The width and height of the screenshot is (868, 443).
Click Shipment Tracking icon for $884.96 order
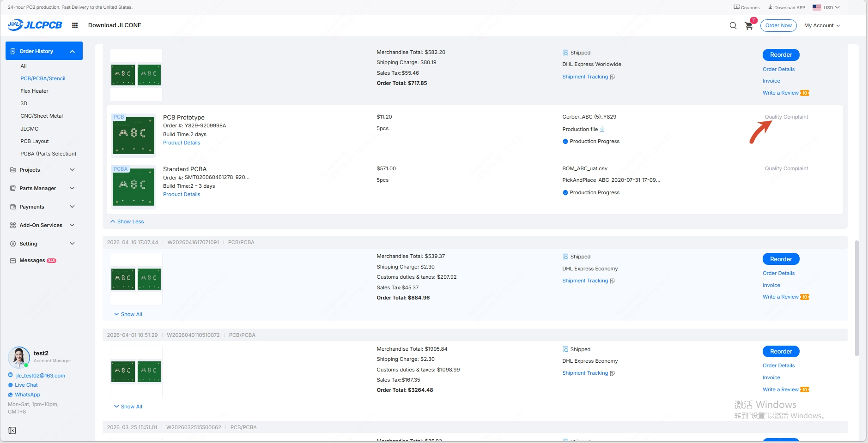[613, 281]
